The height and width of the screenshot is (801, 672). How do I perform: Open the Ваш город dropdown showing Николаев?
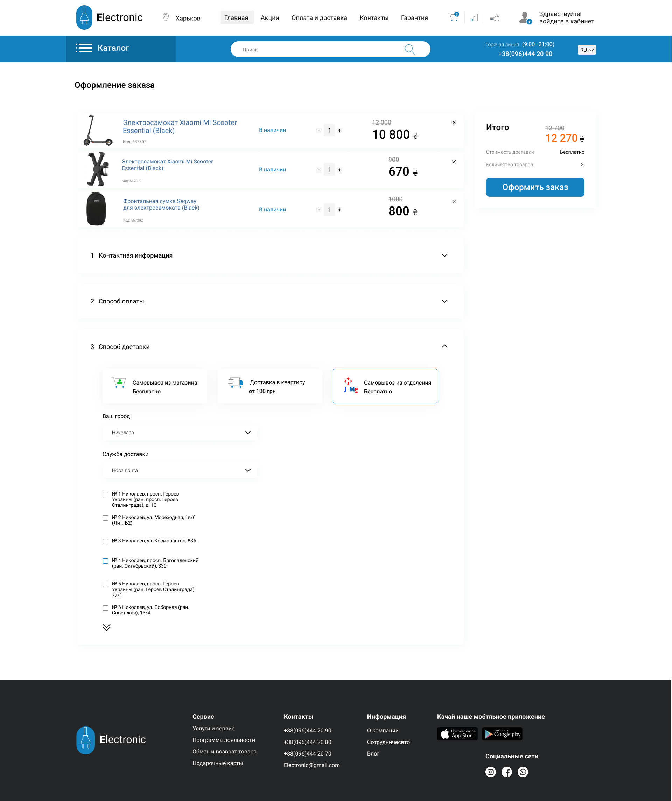(180, 433)
